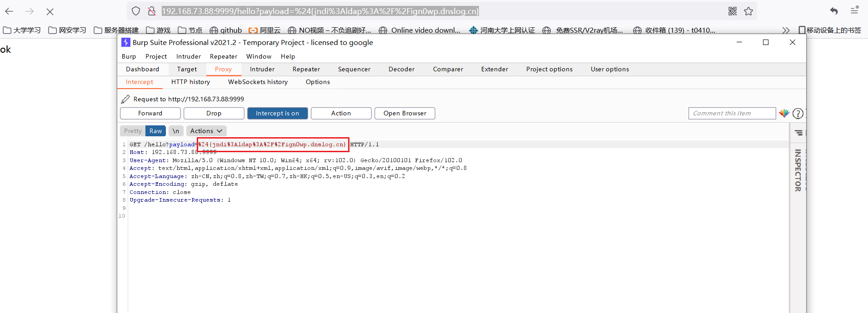Screen dimensions: 868x313
Task: Open the 收件箱 (139) bookmark
Action: click(674, 30)
